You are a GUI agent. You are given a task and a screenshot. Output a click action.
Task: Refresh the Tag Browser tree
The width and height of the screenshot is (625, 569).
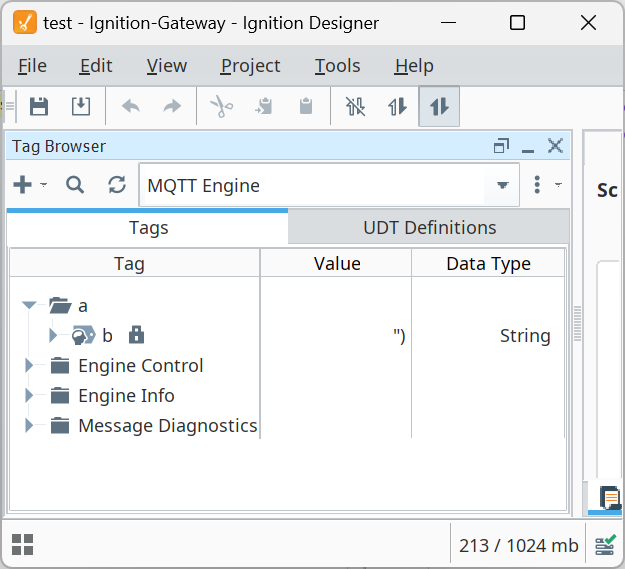(117, 185)
